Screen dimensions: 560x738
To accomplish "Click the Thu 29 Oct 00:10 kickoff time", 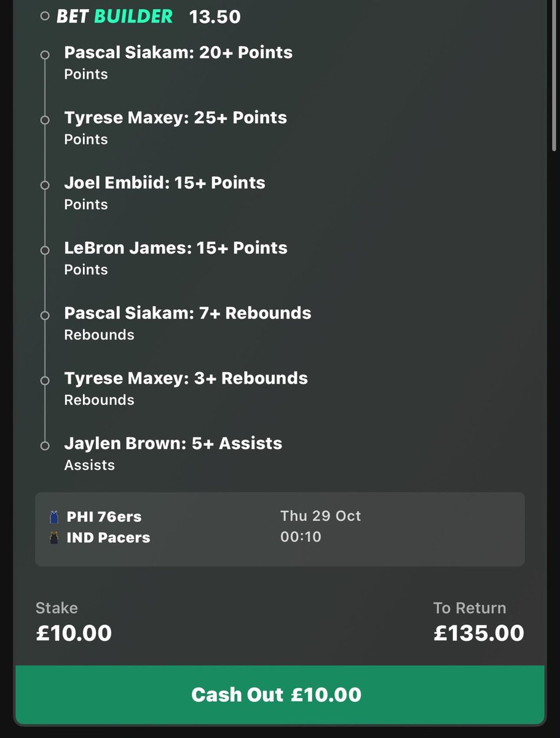I will tap(321, 526).
